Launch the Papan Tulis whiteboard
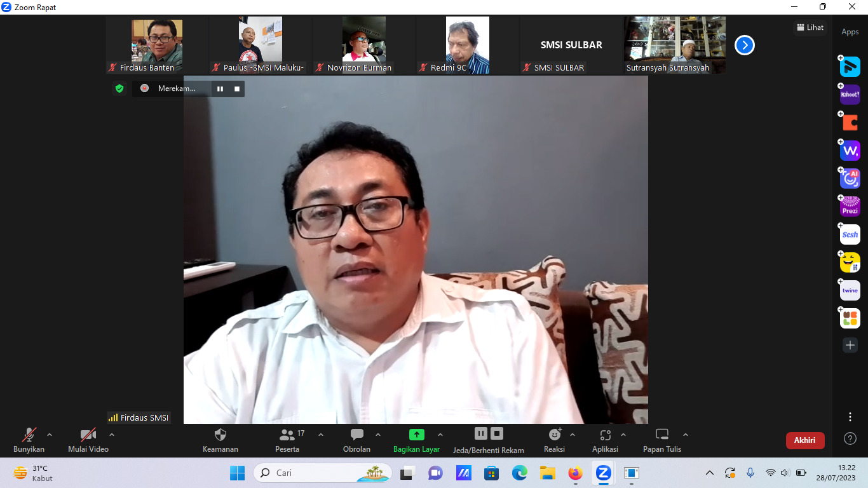The image size is (868, 488). coord(661,440)
